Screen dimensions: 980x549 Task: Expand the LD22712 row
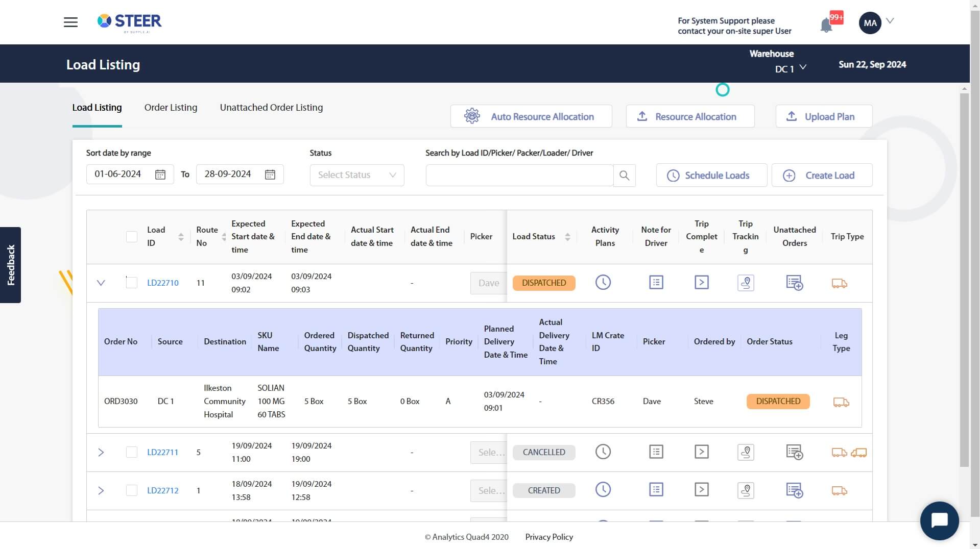(101, 490)
